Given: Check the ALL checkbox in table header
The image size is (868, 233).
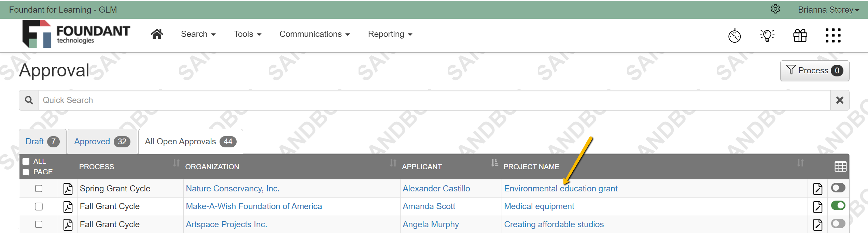Looking at the screenshot, I should [26, 161].
